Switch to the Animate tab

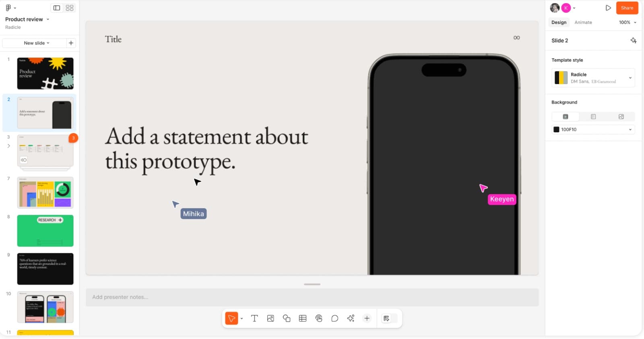[583, 23]
